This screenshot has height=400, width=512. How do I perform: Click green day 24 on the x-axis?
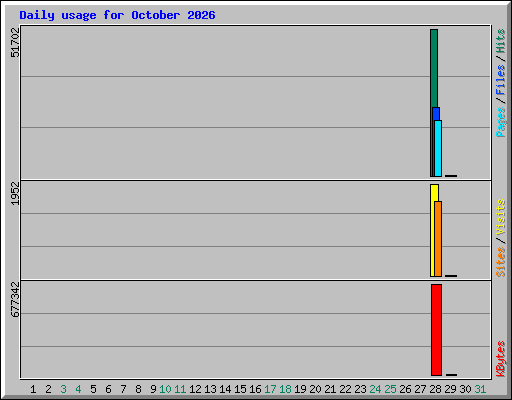375,389
